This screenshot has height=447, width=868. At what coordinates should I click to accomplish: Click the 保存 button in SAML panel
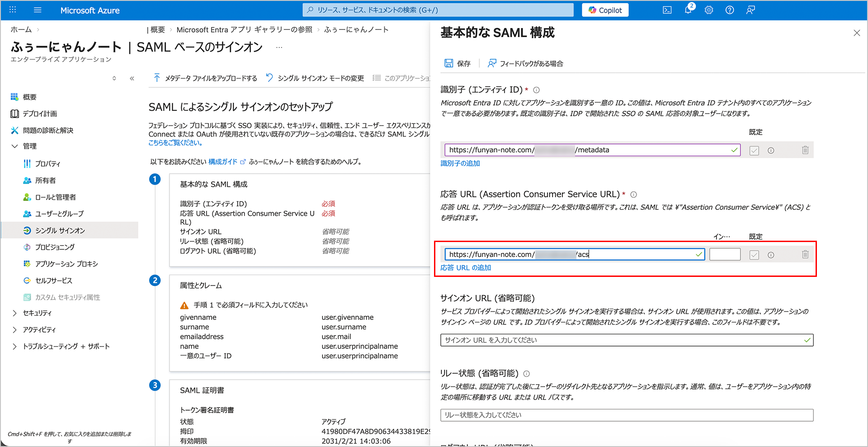click(458, 63)
